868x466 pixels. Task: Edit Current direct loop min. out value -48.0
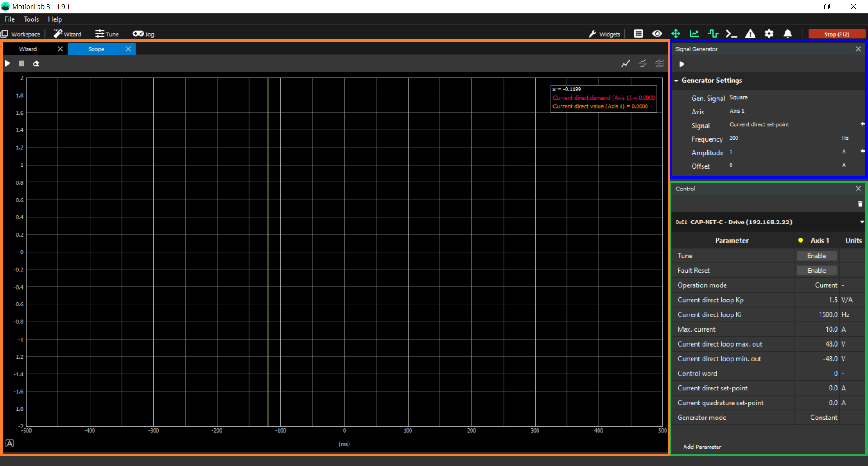click(816, 359)
